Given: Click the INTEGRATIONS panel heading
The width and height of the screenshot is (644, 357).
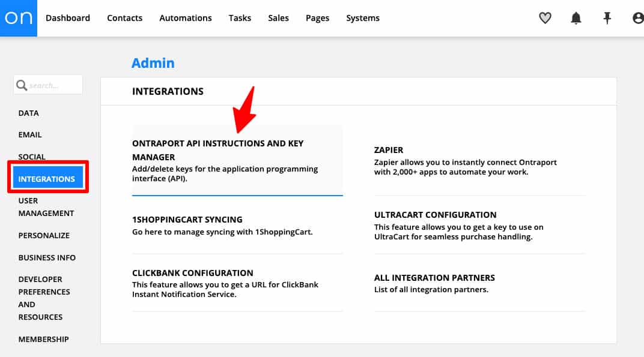Looking at the screenshot, I should [168, 92].
